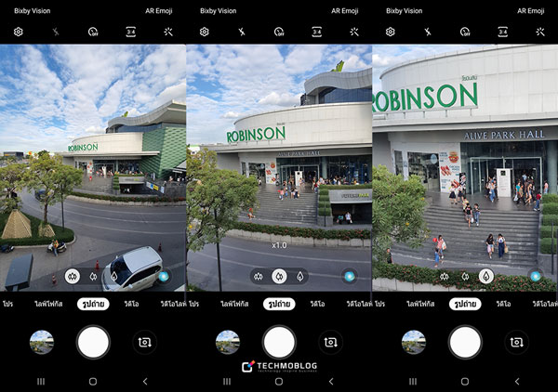Open gallery thumbnail in zoomed-in telephoto screenshot
Image resolution: width=558 pixels, height=392 pixels.
[x=414, y=342]
